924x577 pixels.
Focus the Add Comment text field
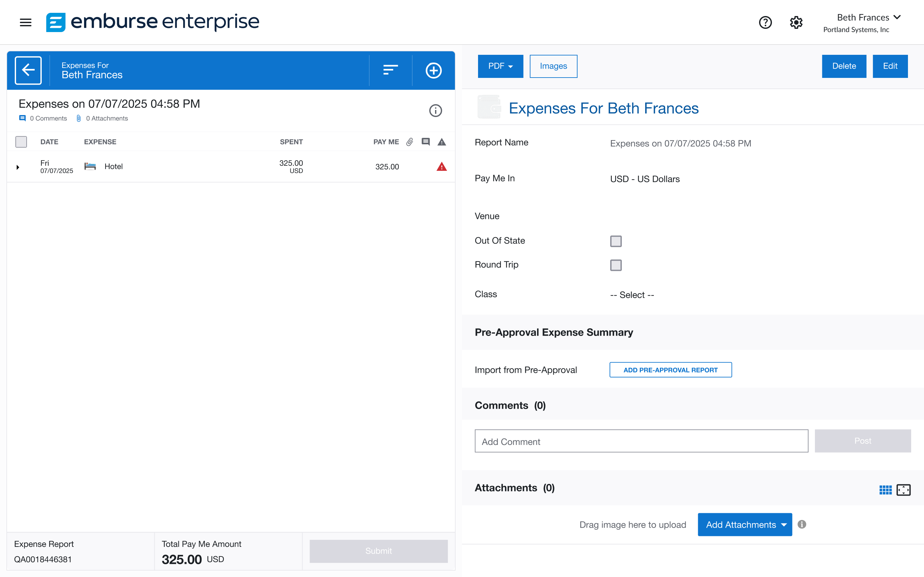[641, 441]
